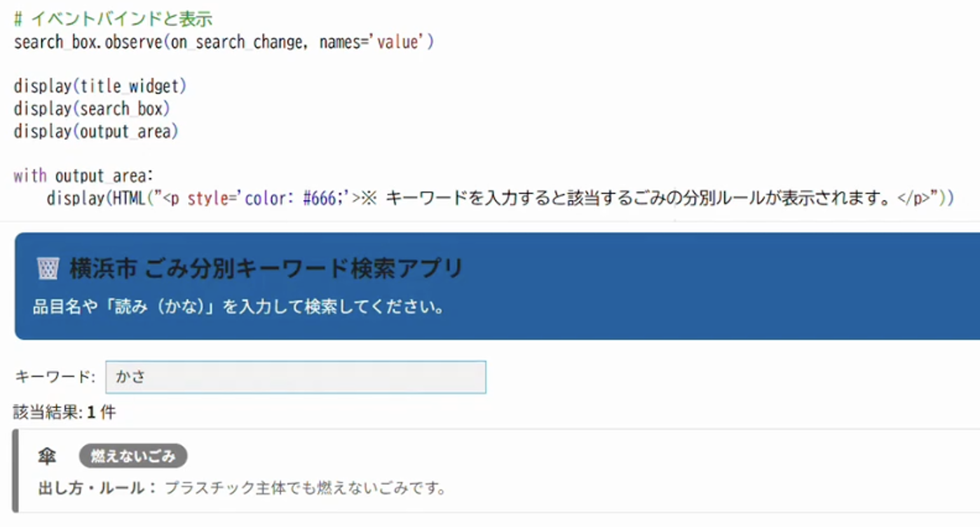Click the イベントバインドと表示 comment line
980x527 pixels.
point(113,19)
